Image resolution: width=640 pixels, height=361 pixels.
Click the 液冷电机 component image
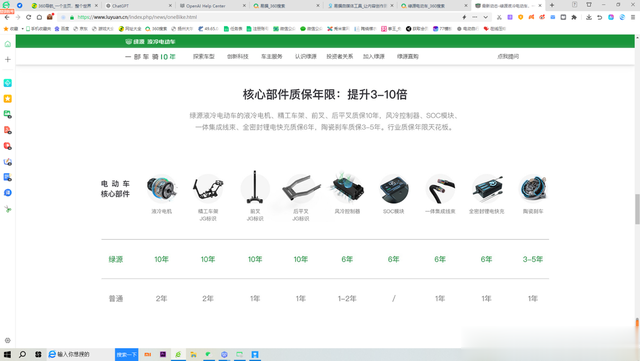point(162,189)
